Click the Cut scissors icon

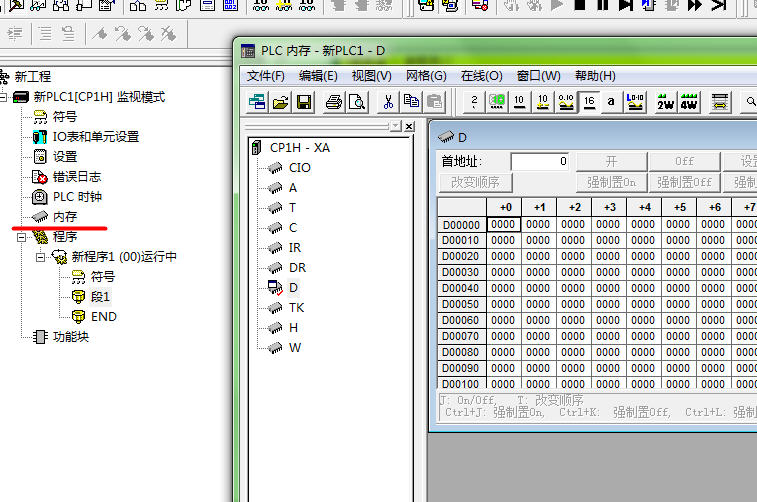tap(388, 102)
